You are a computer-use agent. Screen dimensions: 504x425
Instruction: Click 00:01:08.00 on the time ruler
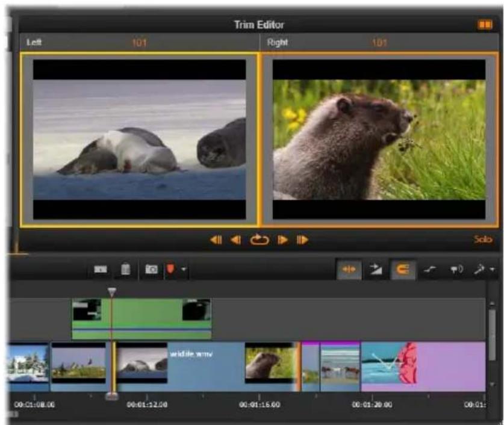(x=34, y=405)
